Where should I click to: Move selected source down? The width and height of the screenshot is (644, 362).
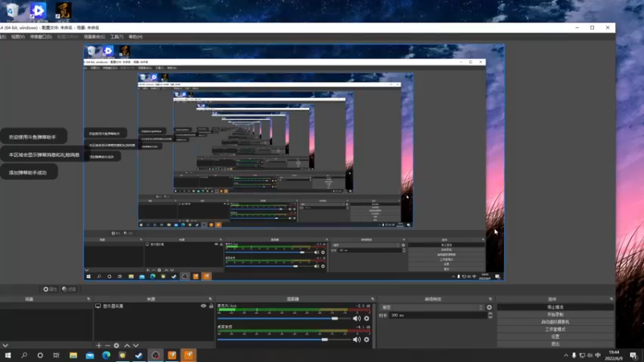(136, 346)
